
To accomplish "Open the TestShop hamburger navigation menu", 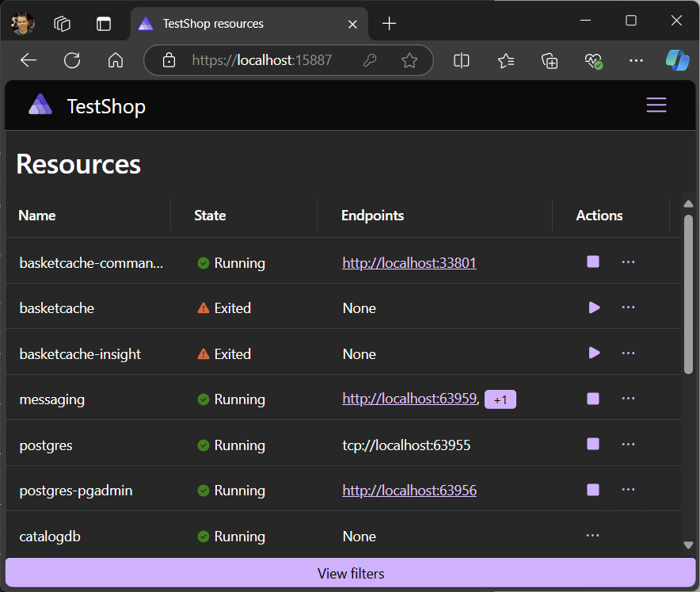I will tap(656, 105).
